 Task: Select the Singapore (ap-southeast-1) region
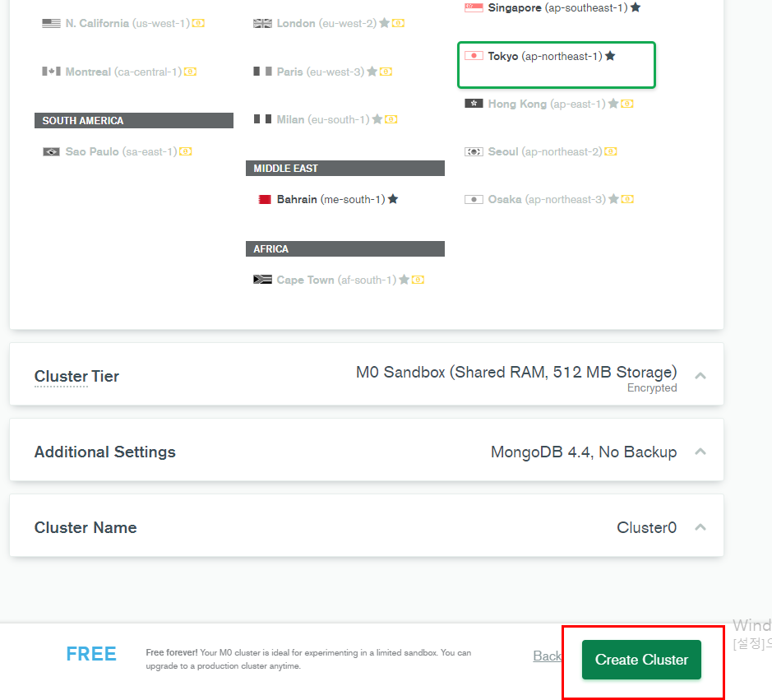(552, 8)
